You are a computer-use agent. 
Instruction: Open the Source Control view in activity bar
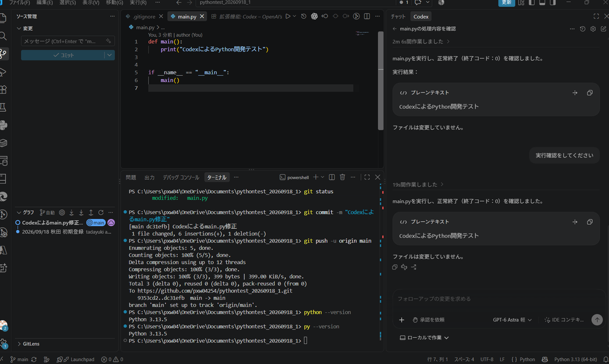pos(4,54)
